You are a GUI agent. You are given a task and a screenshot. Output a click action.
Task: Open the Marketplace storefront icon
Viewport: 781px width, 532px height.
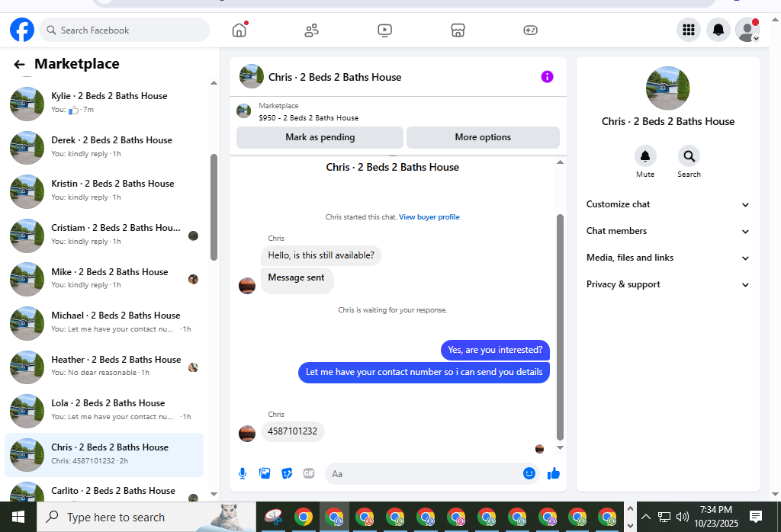(x=458, y=30)
